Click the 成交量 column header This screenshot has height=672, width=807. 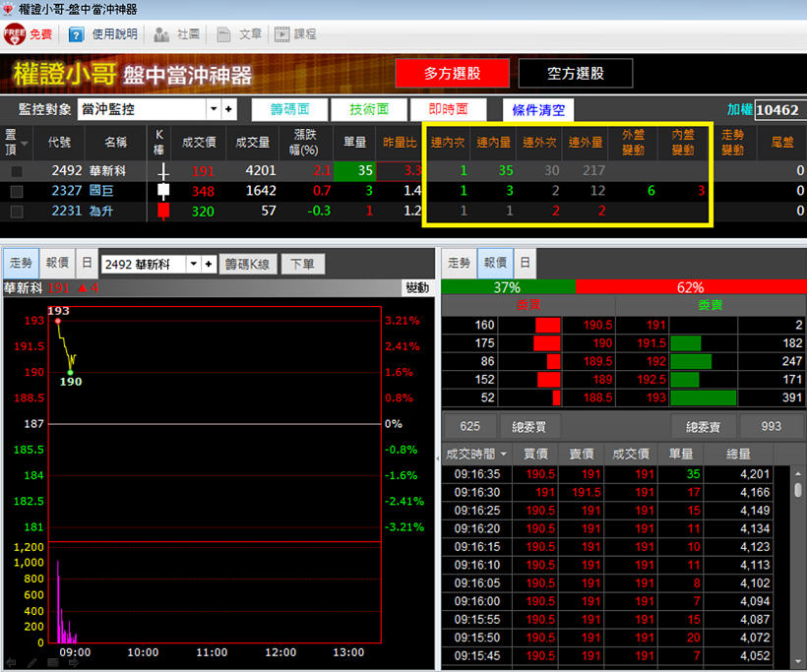pos(252,143)
